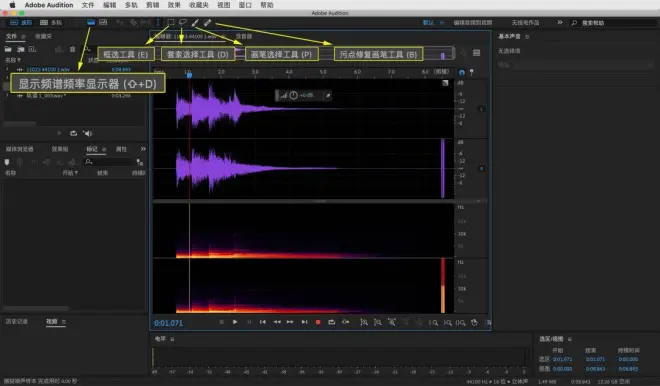
Task: Click the Open File folder icon
Action: [x=8, y=49]
